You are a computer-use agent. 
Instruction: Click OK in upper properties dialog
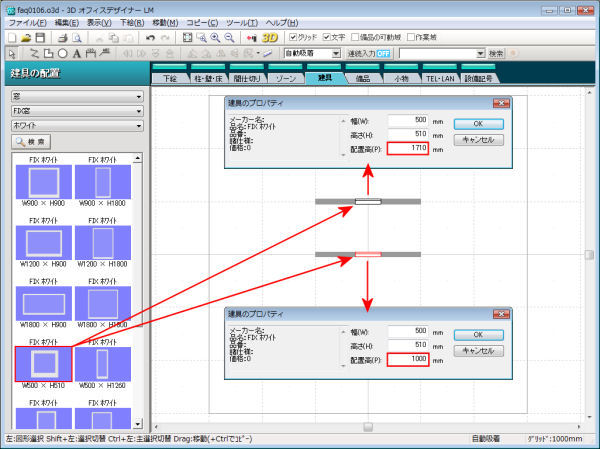pyautogui.click(x=479, y=124)
